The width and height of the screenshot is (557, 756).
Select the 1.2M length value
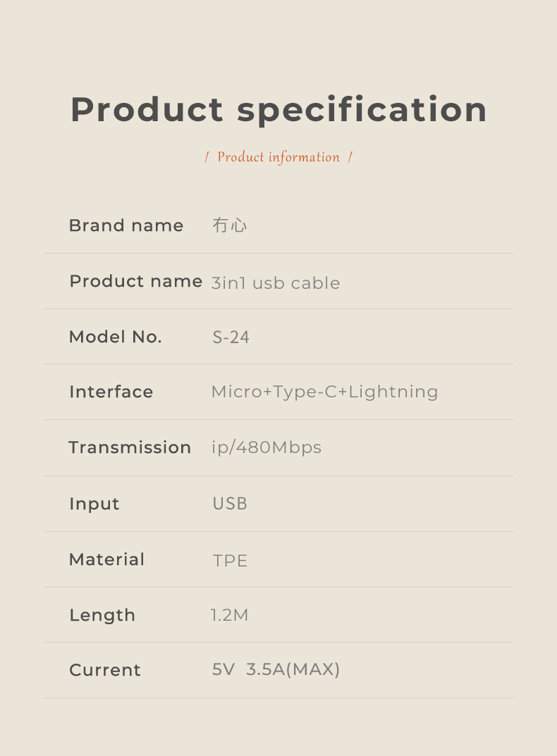pos(230,615)
